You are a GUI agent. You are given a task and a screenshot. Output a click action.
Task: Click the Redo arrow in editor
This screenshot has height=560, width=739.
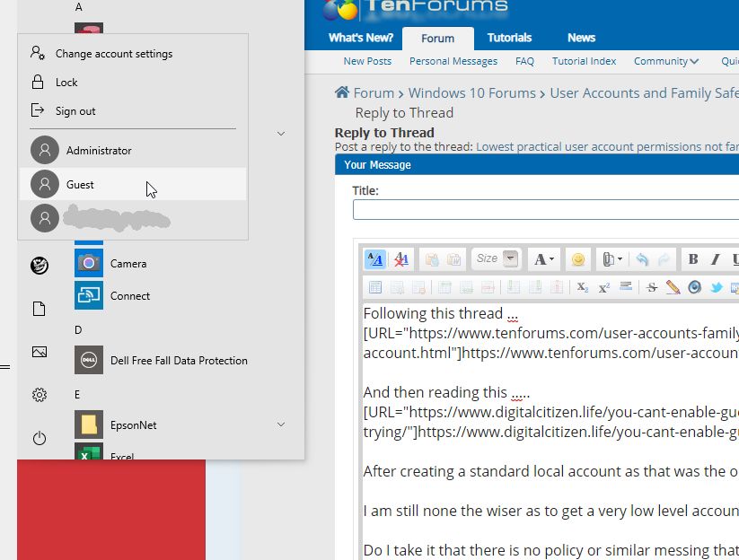click(664, 259)
